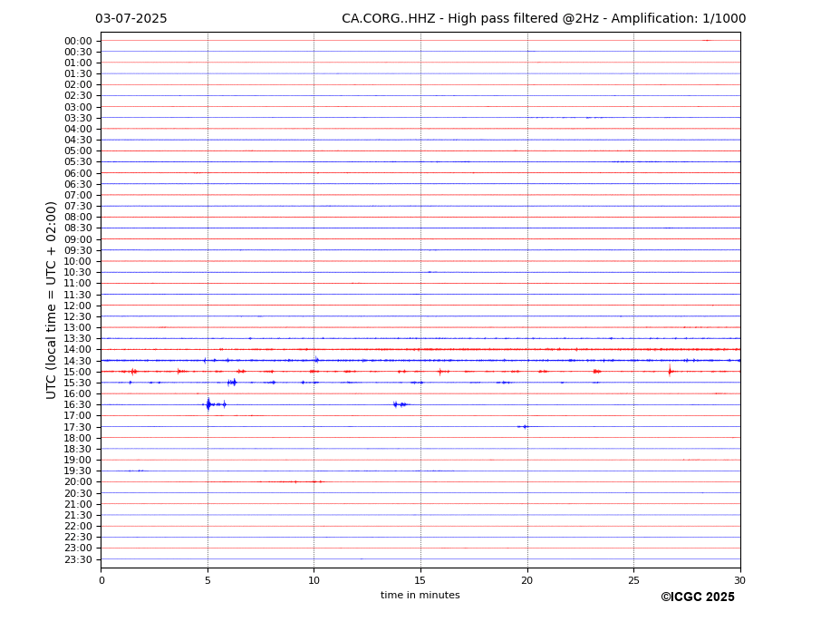Click the 14:30 time row label
840x631 pixels.
pyautogui.click(x=78, y=361)
